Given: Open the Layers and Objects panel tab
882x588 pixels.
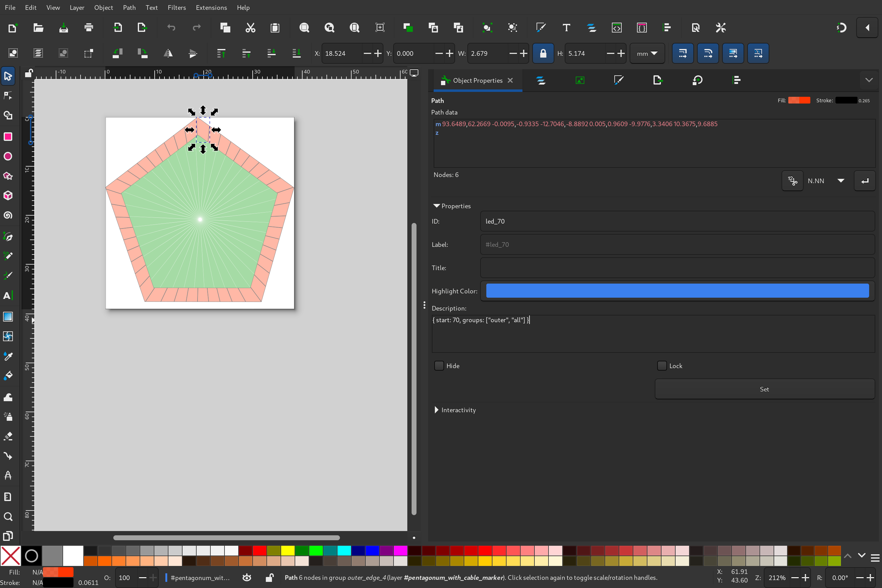Looking at the screenshot, I should click(x=541, y=80).
